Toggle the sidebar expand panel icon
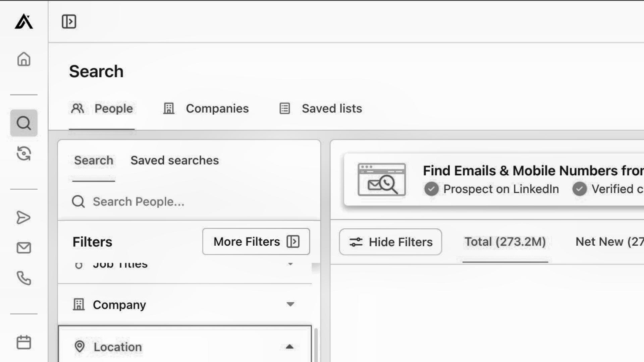The image size is (644, 362). pyautogui.click(x=69, y=21)
